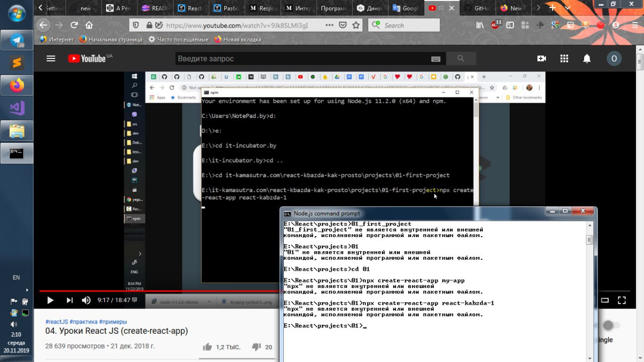Switch to the Google Translate tab
This screenshot has height=362, width=644.
[x=406, y=8]
